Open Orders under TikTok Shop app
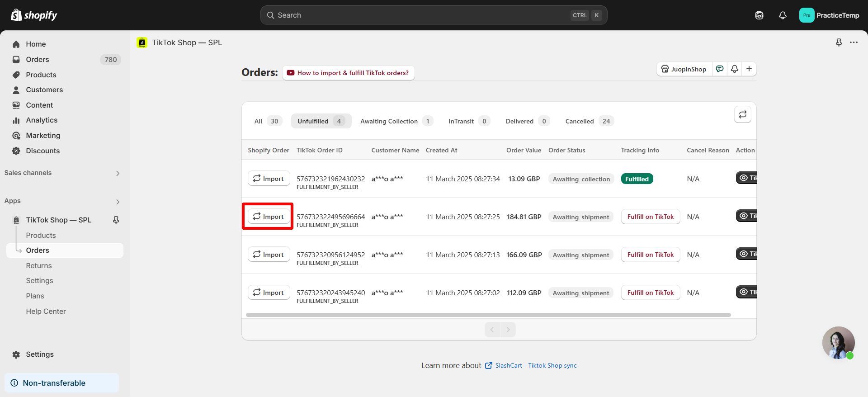Image resolution: width=868 pixels, height=397 pixels. (x=65, y=250)
